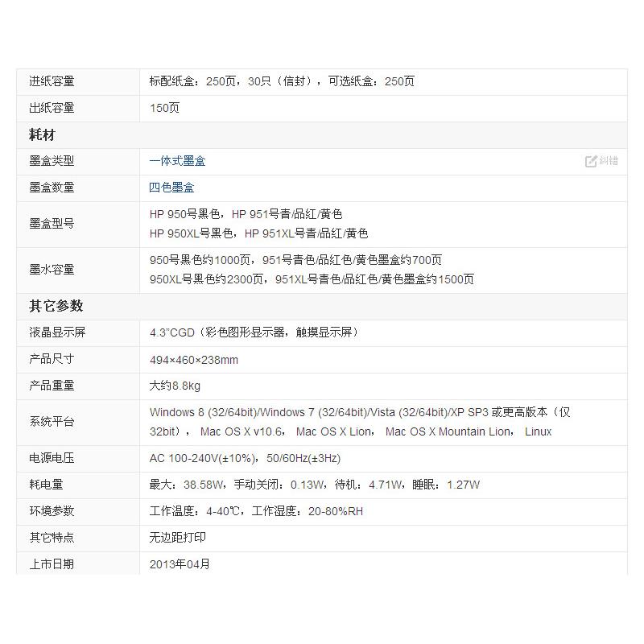Image resolution: width=644 pixels, height=644 pixels.
Task: Click the 纠错 edit icon
Action: point(591,161)
